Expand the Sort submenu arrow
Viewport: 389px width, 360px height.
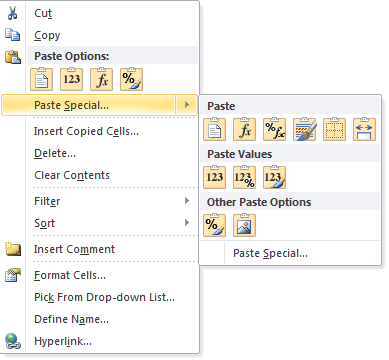(187, 222)
